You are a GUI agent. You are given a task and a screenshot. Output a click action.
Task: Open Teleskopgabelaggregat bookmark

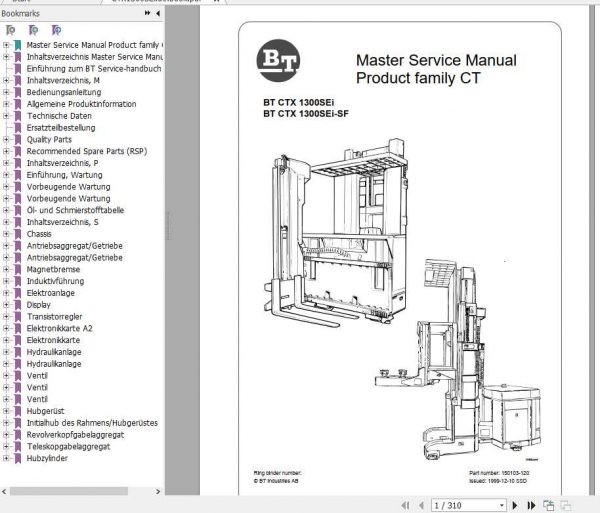point(68,446)
